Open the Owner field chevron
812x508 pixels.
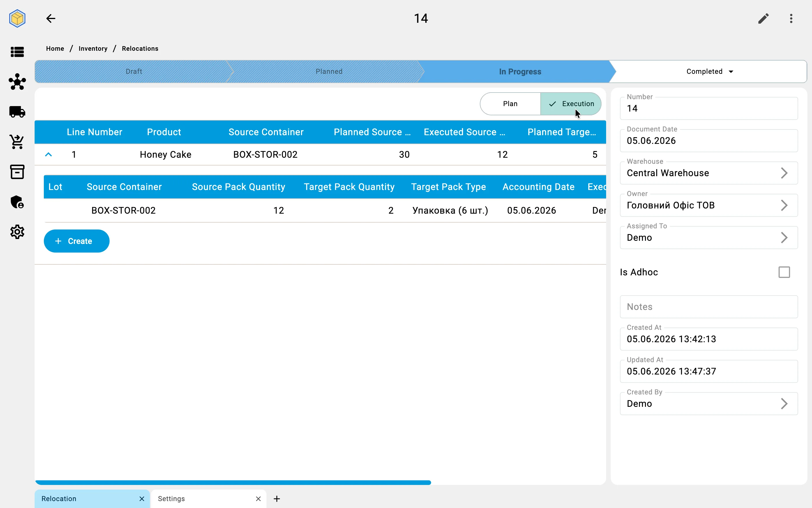pos(784,205)
